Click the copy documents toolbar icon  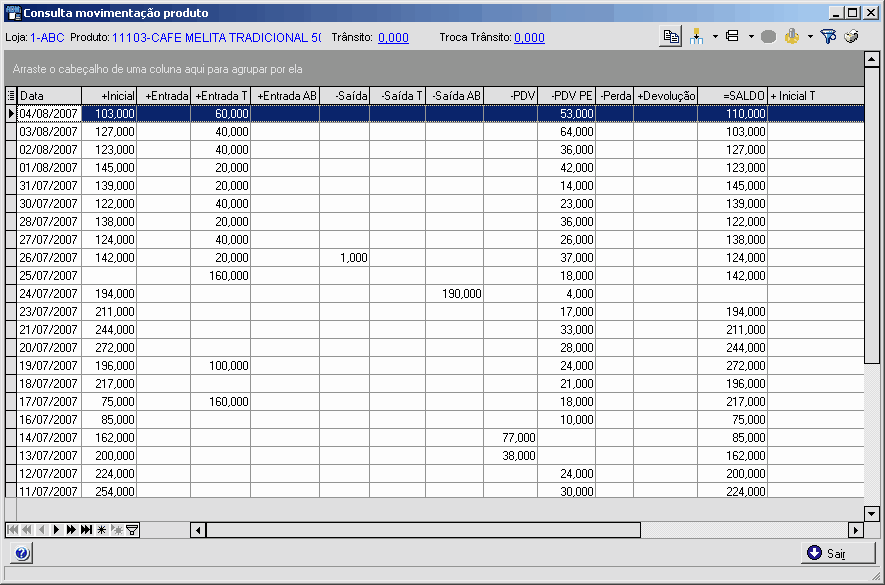(x=671, y=37)
